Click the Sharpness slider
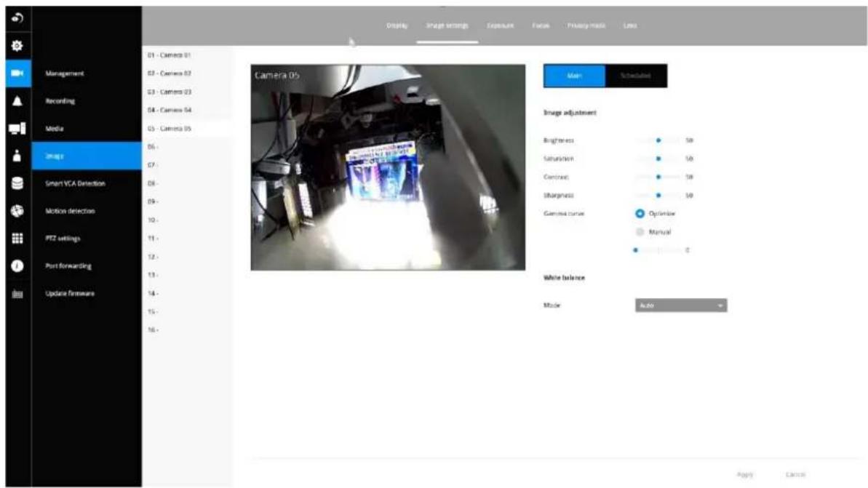 point(658,196)
